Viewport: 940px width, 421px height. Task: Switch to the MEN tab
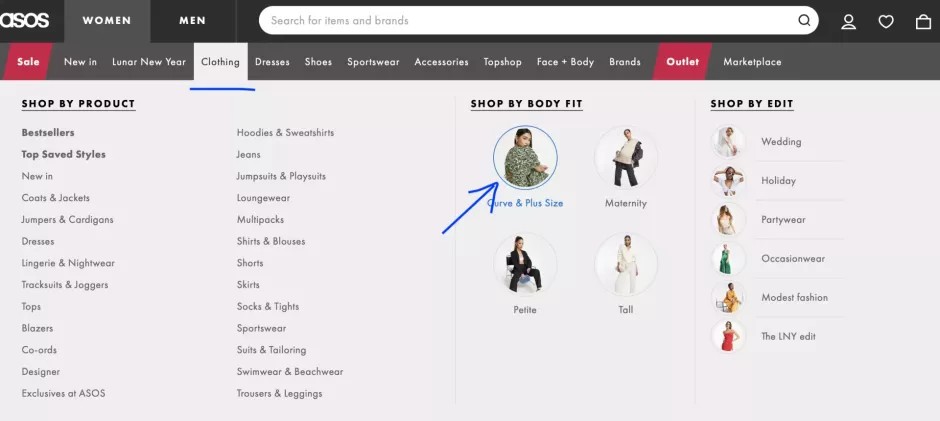point(192,21)
